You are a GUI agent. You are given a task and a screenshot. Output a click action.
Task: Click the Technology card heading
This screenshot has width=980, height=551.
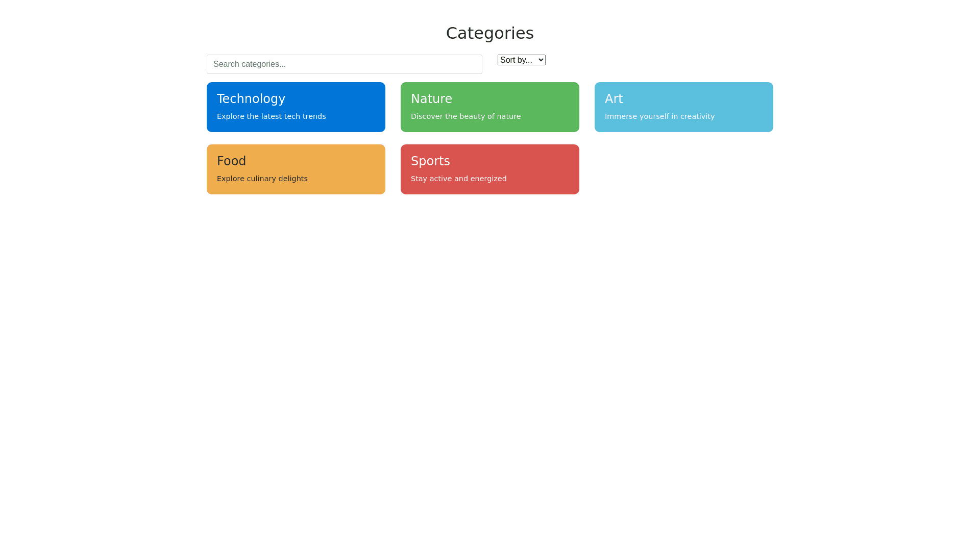tap(251, 98)
